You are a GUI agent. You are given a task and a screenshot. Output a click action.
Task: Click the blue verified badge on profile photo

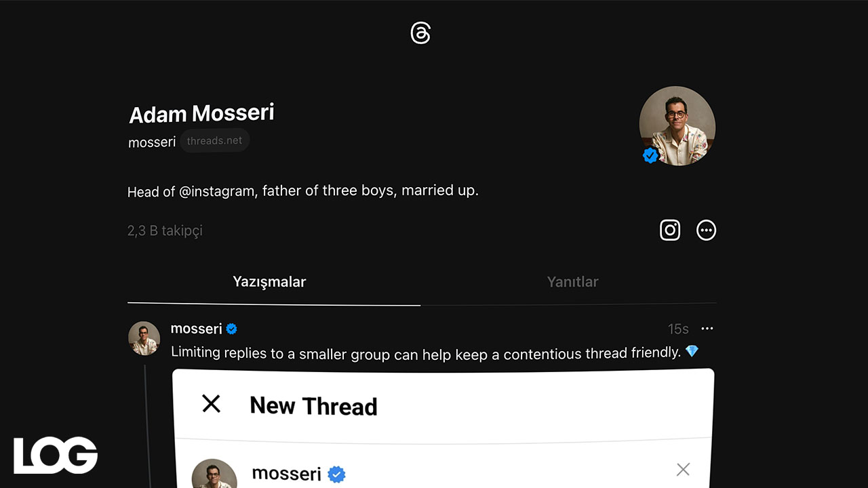(x=650, y=155)
